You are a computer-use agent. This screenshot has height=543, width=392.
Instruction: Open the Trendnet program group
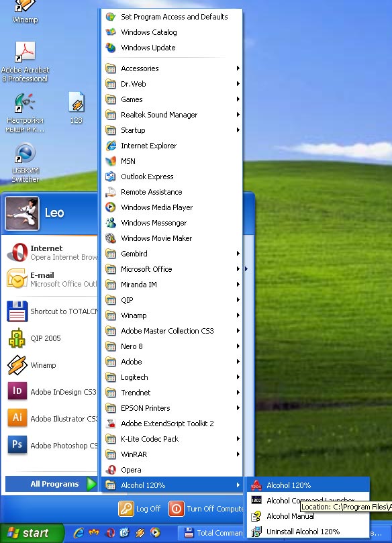pos(172,393)
